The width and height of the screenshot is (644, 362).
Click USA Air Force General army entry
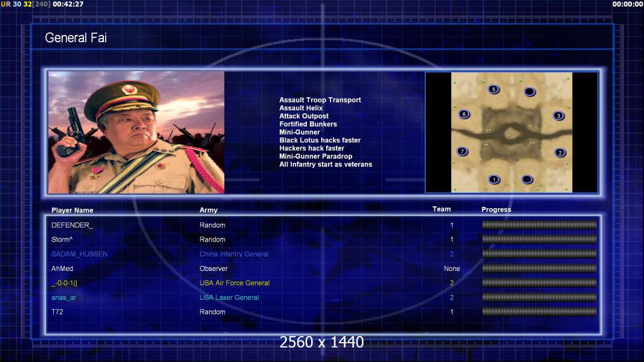(x=234, y=283)
